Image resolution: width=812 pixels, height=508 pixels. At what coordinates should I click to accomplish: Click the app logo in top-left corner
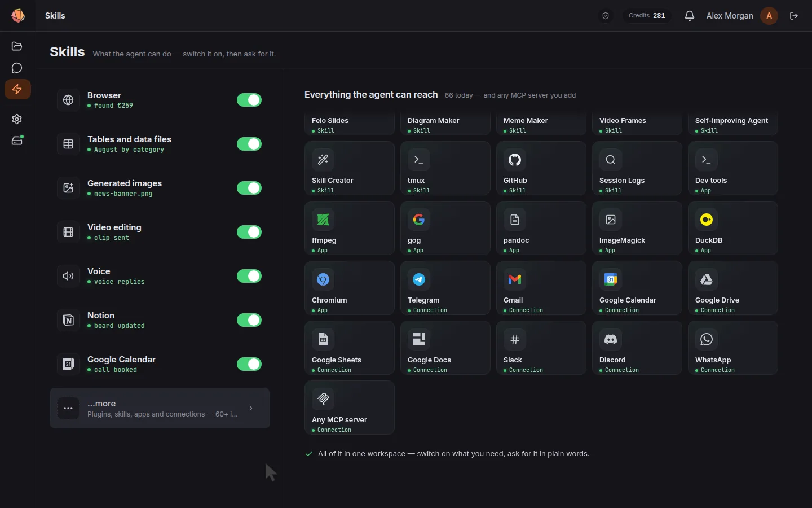point(18,16)
